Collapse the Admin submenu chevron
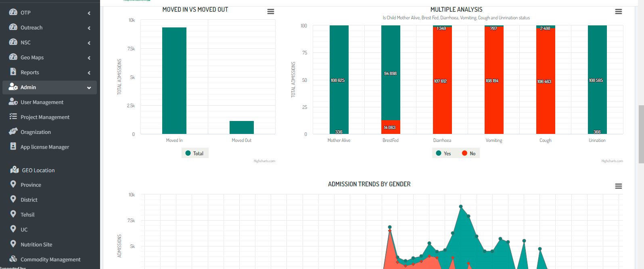Image resolution: width=644 pixels, height=269 pixels. (89, 88)
